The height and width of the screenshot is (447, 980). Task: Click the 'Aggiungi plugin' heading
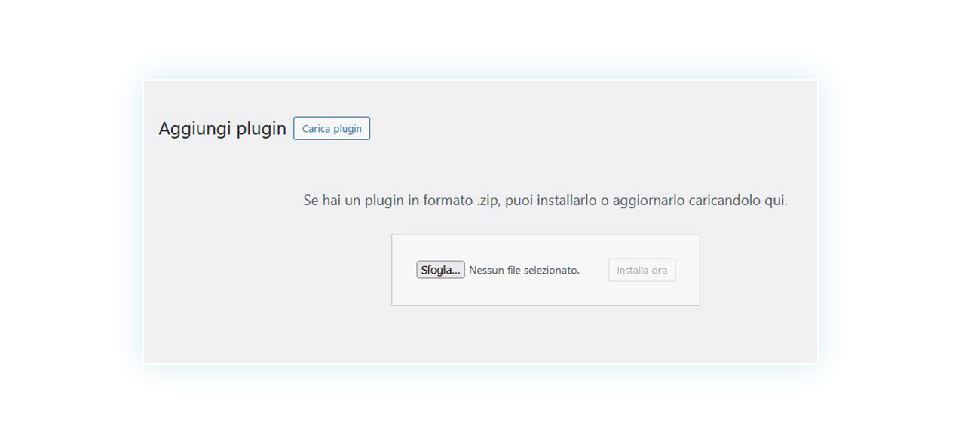coord(222,129)
